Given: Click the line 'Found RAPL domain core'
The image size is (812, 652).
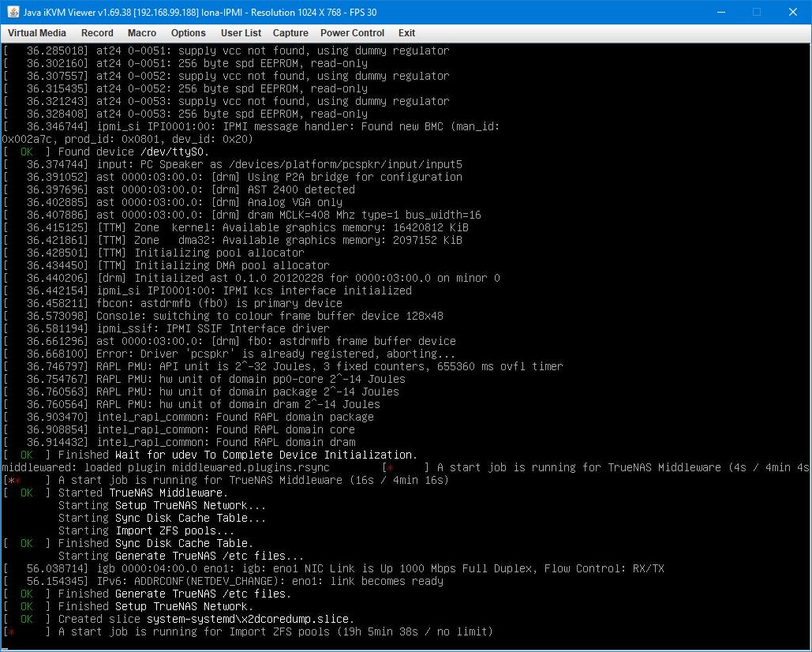Looking at the screenshot, I should (x=286, y=430).
